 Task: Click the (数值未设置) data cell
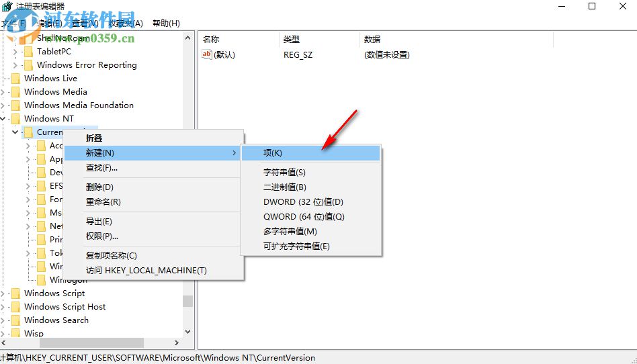tap(387, 55)
